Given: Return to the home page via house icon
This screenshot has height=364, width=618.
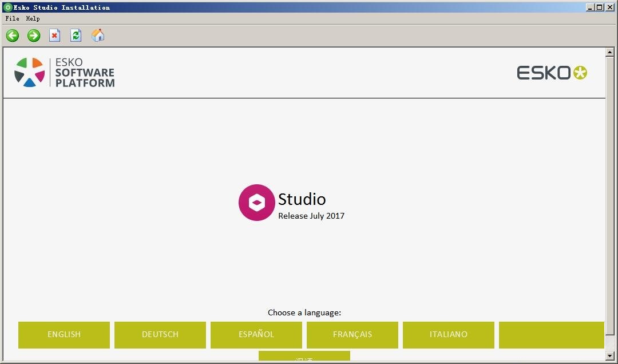Looking at the screenshot, I should [x=98, y=35].
